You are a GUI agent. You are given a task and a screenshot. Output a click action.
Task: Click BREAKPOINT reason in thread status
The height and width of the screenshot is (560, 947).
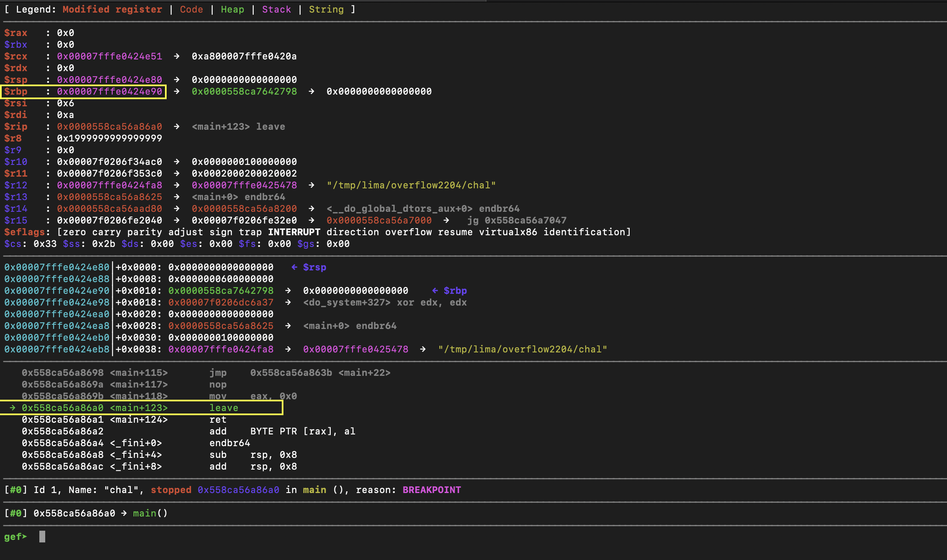click(x=432, y=490)
